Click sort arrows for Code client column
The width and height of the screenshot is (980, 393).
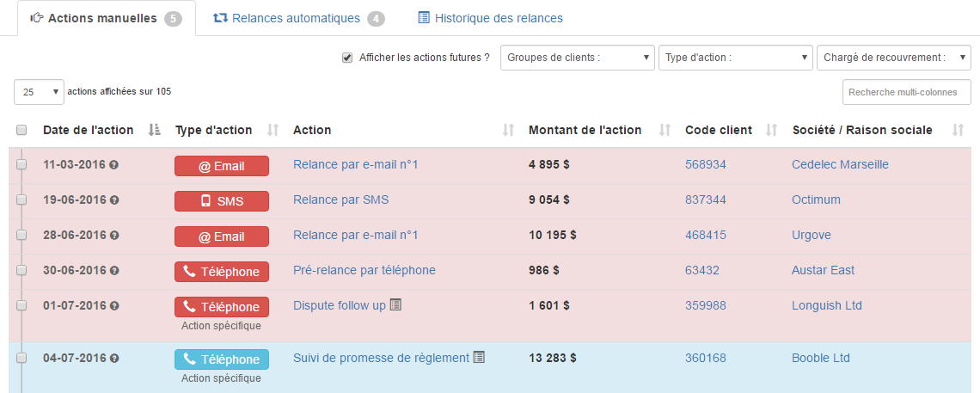pyautogui.click(x=772, y=130)
